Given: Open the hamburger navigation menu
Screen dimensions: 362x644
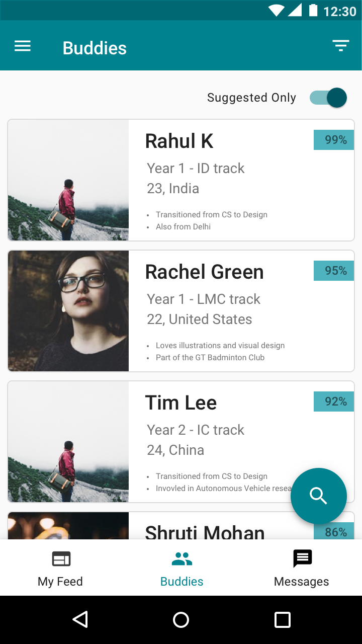Looking at the screenshot, I should [x=23, y=47].
